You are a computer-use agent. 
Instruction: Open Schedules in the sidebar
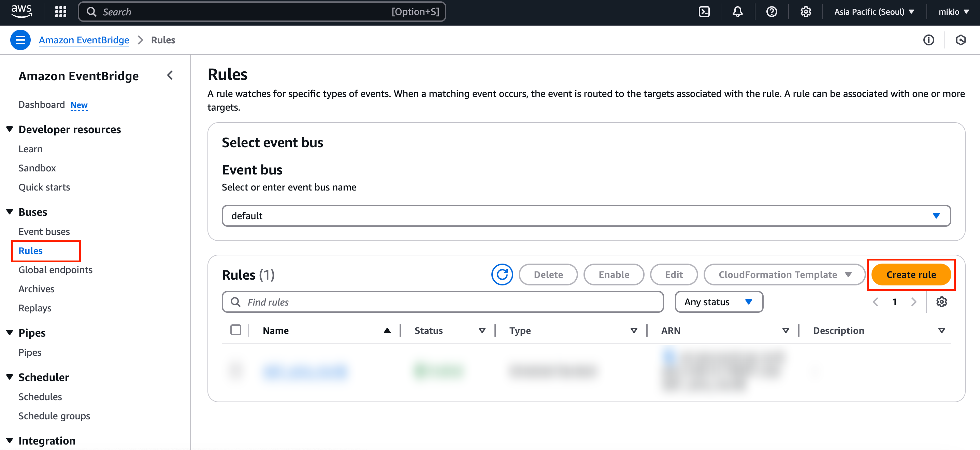pyautogui.click(x=40, y=397)
